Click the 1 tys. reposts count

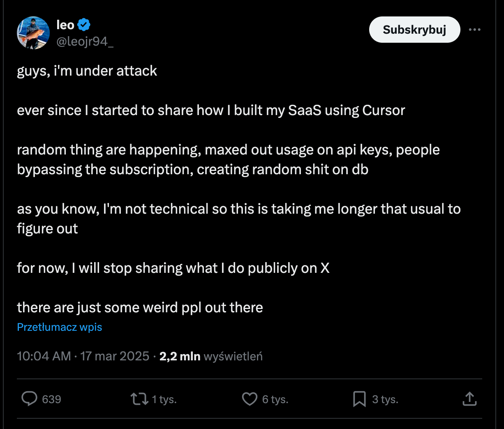point(164,399)
